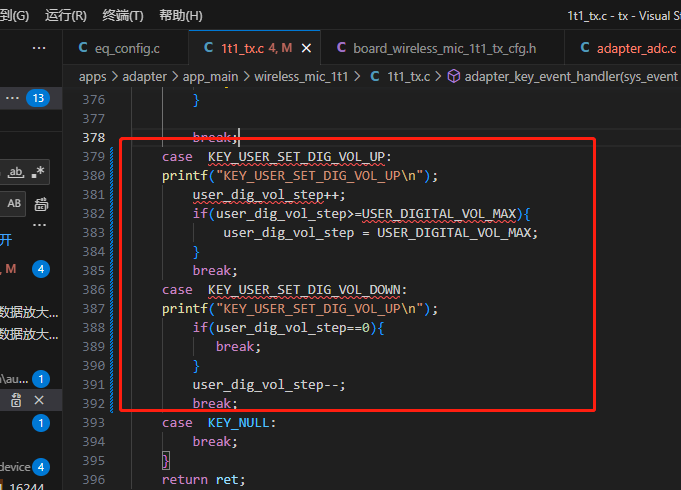Open the apps breadcrumb segment
Image resolution: width=681 pixels, height=490 pixels.
pos(93,77)
